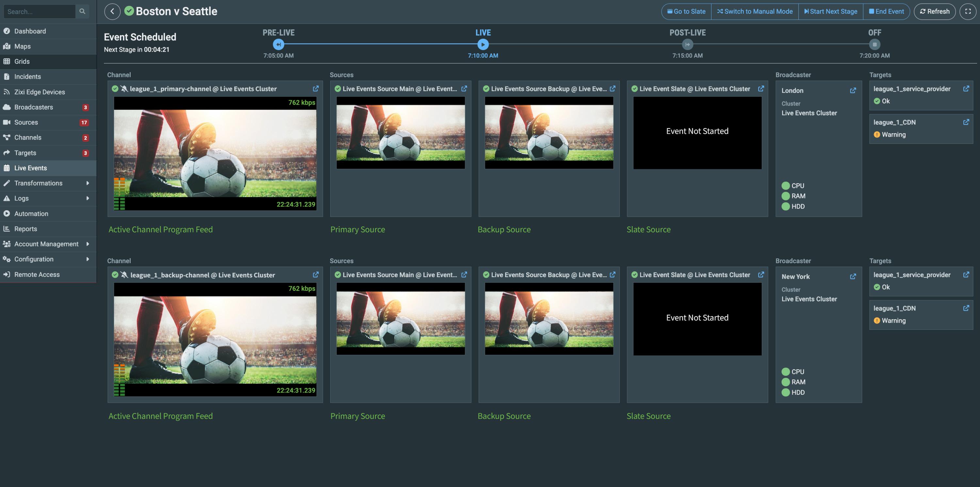This screenshot has width=980, height=487.
Task: Open external link for league_1_primary-channel
Action: 316,89
